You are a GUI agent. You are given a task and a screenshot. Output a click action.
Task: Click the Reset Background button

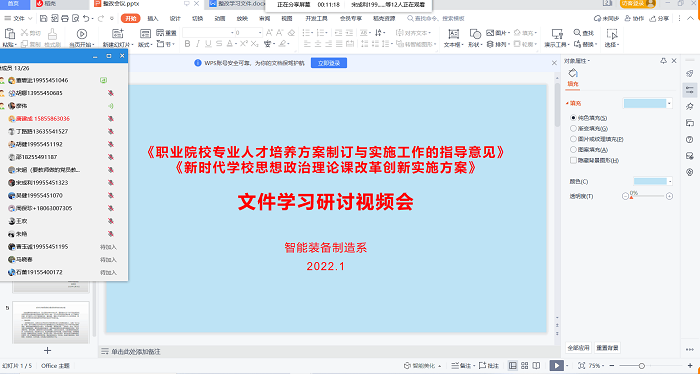607,348
